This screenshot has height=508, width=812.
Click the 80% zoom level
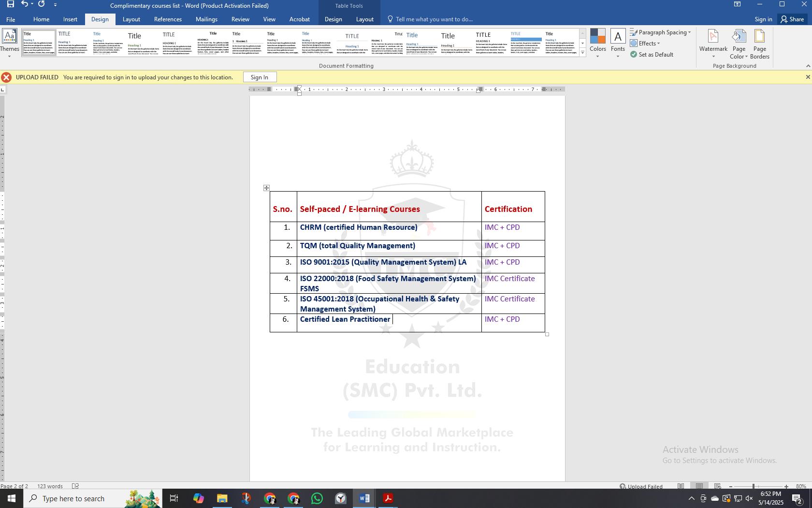coord(801,486)
